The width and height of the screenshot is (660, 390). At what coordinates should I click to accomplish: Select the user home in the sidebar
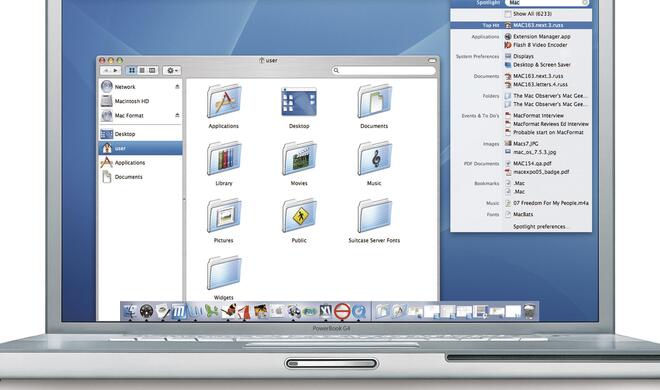pos(140,148)
